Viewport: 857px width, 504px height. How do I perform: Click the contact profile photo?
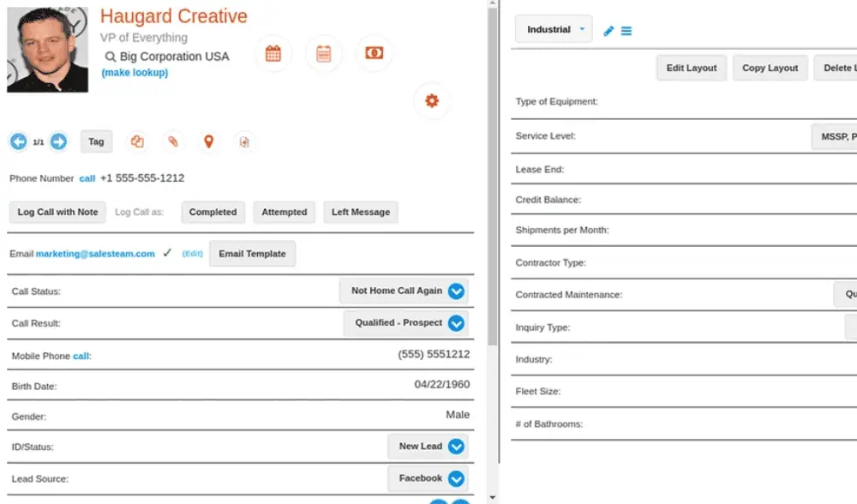47,50
